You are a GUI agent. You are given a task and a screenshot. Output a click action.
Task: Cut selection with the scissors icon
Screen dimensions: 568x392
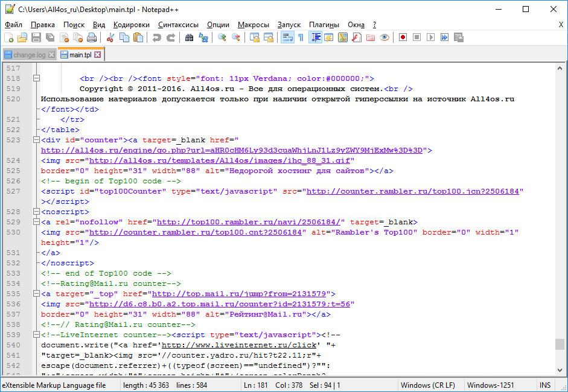click(110, 37)
